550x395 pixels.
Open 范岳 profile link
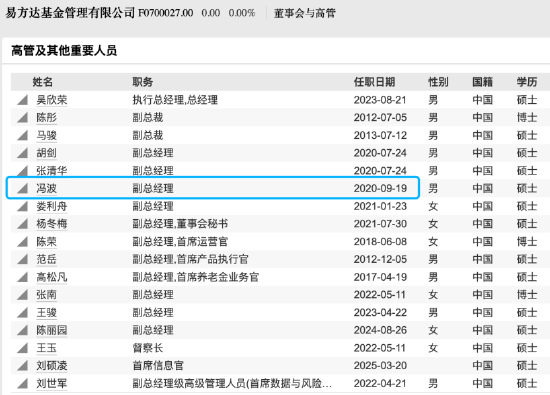(47, 259)
